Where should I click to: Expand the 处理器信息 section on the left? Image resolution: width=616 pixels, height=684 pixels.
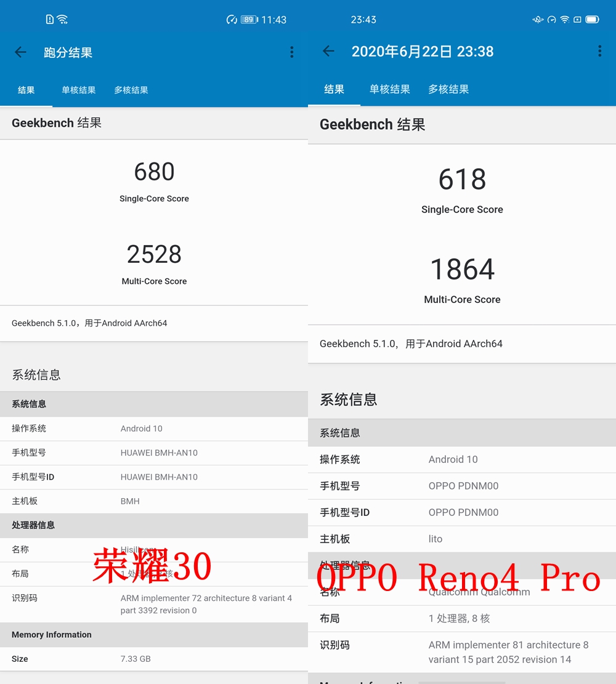click(154, 525)
